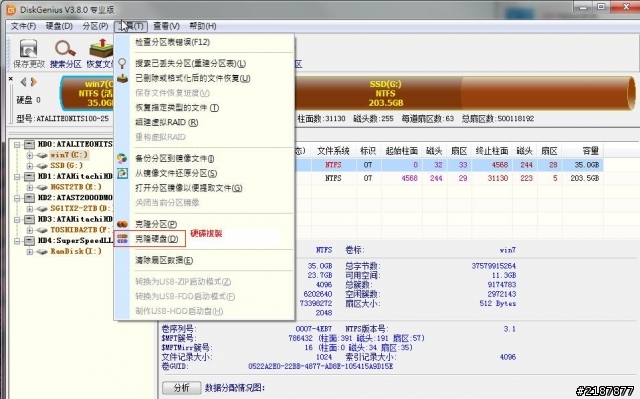Click the HD3 disk drive icon in tree
The width and height of the screenshot is (640, 399).
pyautogui.click(x=29, y=219)
